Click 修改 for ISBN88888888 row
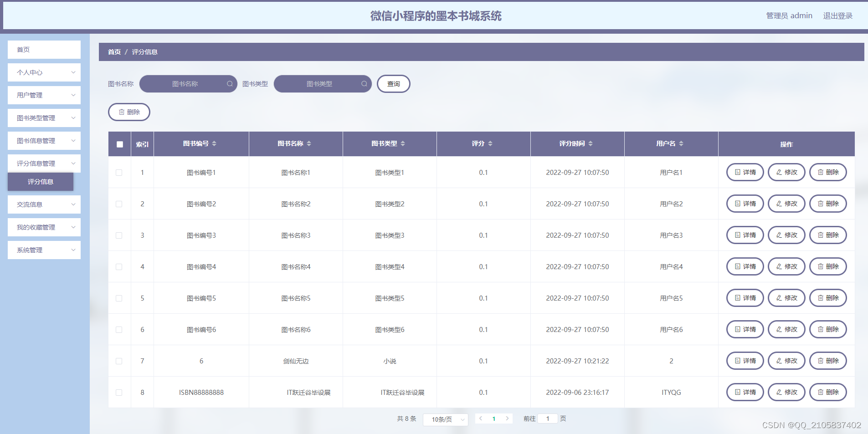868x434 pixels. 786,392
